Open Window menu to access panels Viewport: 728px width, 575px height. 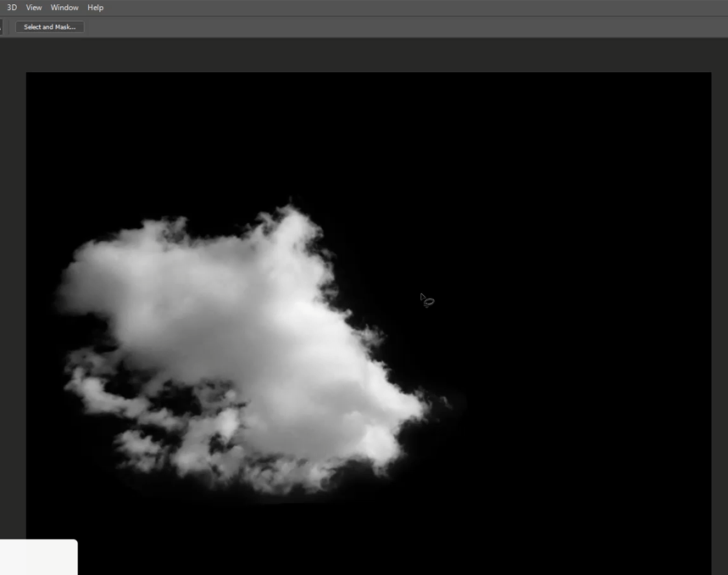[64, 8]
